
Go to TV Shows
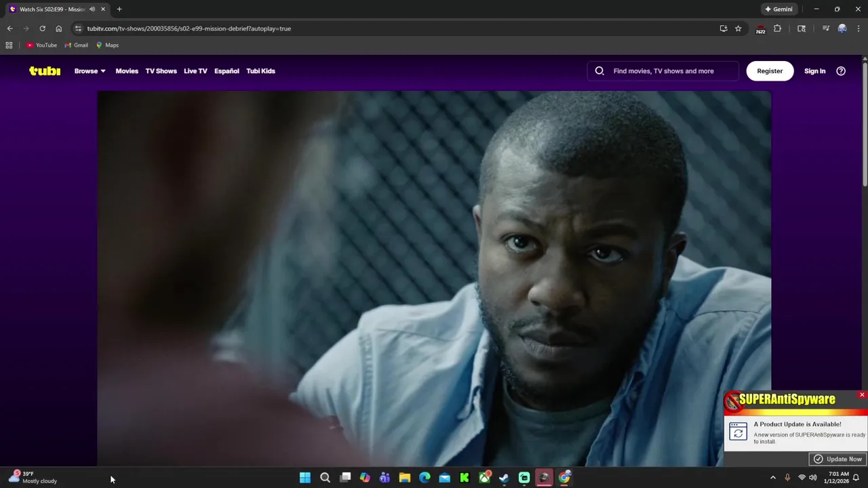161,70
